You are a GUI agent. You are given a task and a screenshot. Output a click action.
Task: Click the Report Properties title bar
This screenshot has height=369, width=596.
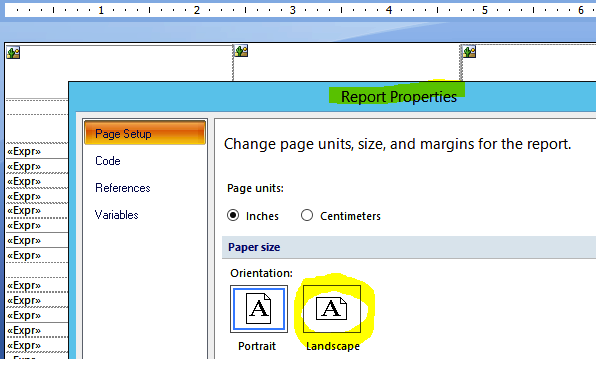point(399,97)
